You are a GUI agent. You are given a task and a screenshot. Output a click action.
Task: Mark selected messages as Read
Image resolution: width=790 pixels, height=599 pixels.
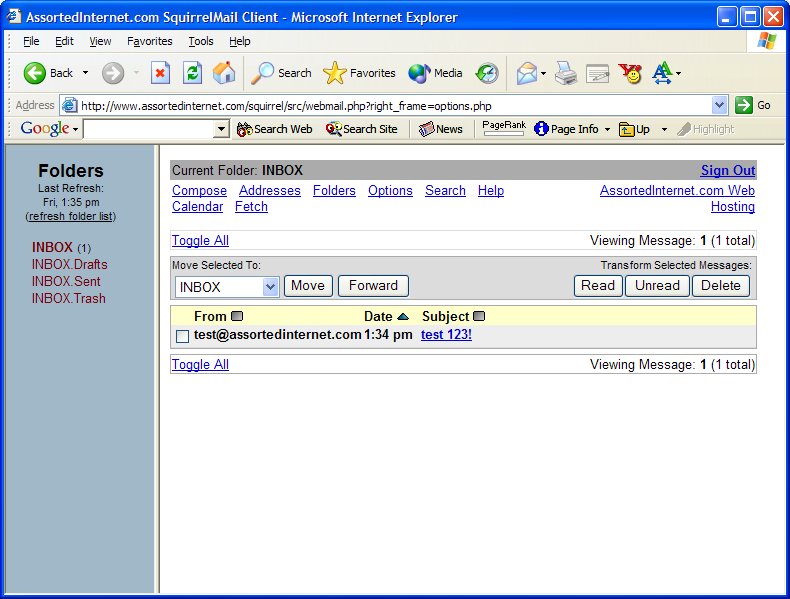coord(598,286)
